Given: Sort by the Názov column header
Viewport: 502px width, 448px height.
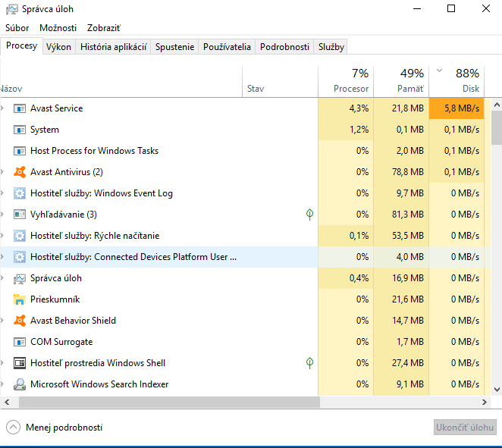Looking at the screenshot, I should [x=121, y=81].
